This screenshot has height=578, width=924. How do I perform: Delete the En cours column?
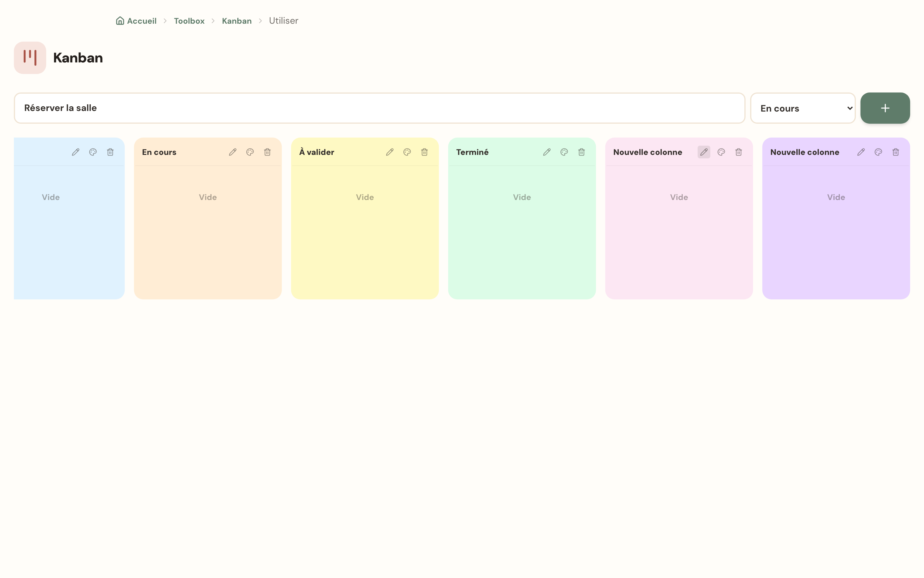point(267,152)
